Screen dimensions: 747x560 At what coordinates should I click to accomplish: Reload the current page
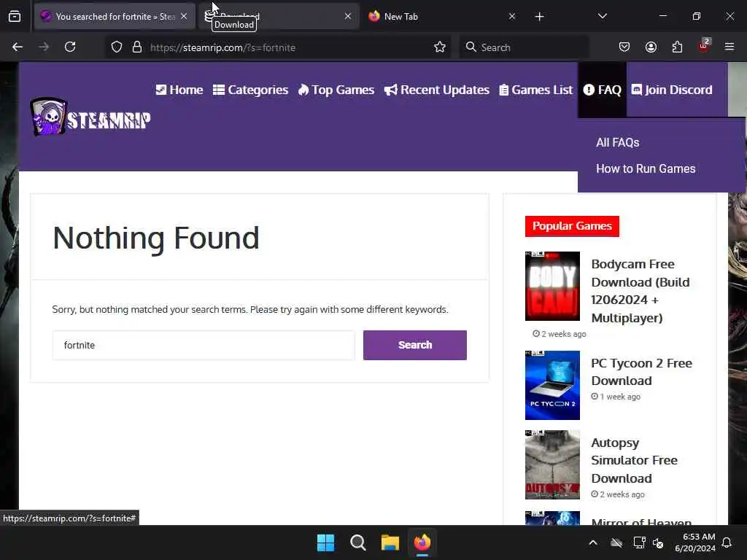70,47
